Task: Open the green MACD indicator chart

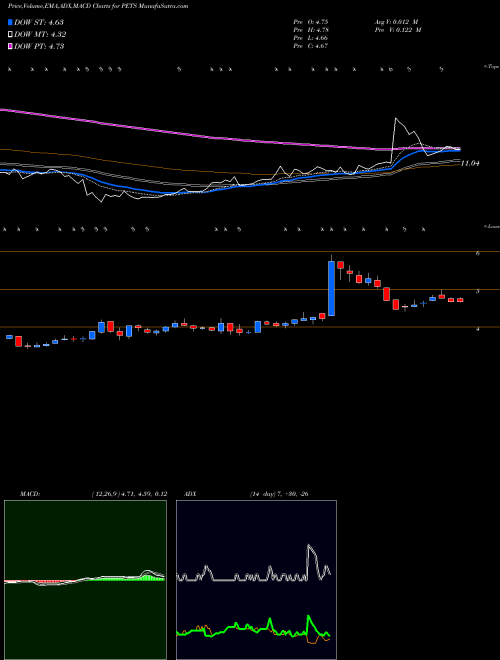Action: click(85, 580)
